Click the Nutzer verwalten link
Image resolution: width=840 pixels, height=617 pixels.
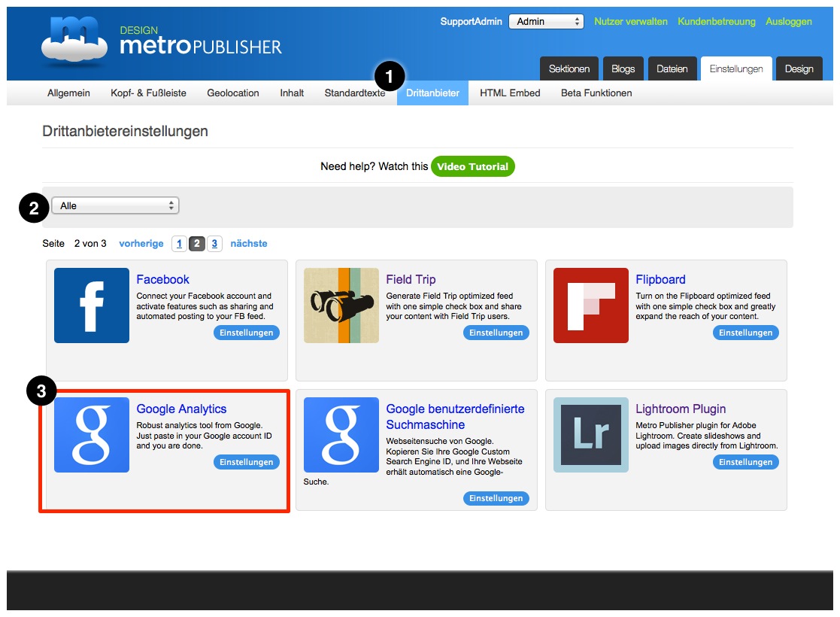[630, 21]
